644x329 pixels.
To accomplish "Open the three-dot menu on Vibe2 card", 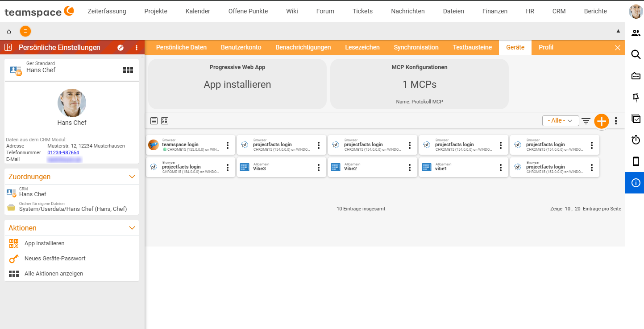I will [410, 167].
